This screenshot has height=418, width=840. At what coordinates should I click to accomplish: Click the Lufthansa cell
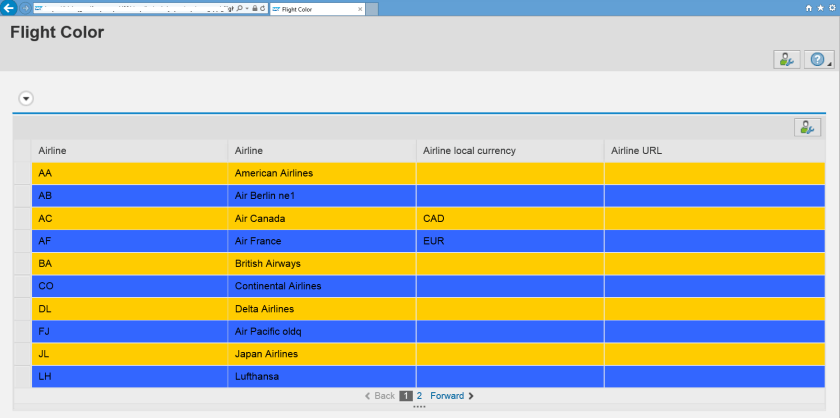[322, 377]
